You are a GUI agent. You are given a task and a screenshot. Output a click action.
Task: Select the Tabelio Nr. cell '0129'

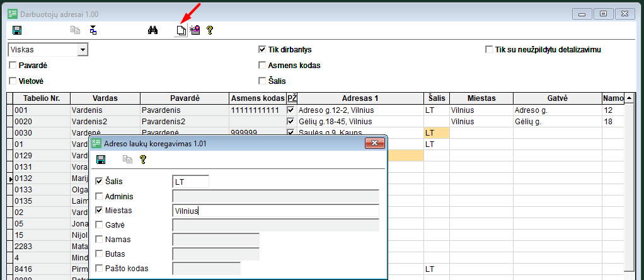[42, 156]
